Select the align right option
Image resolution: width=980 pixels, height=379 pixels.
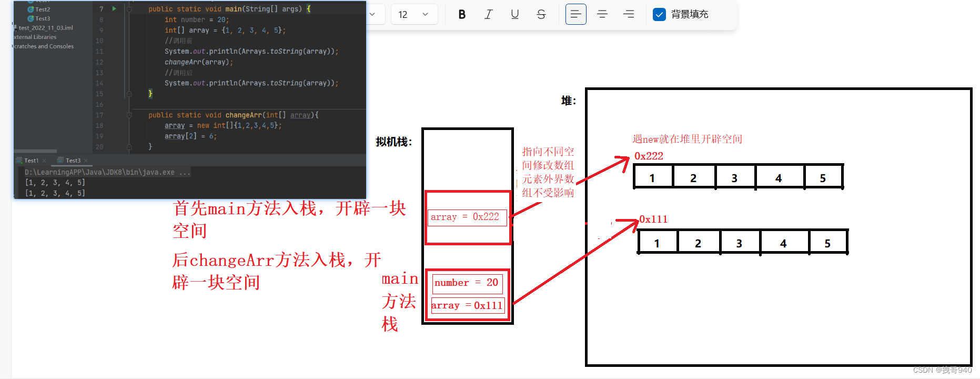pos(629,14)
